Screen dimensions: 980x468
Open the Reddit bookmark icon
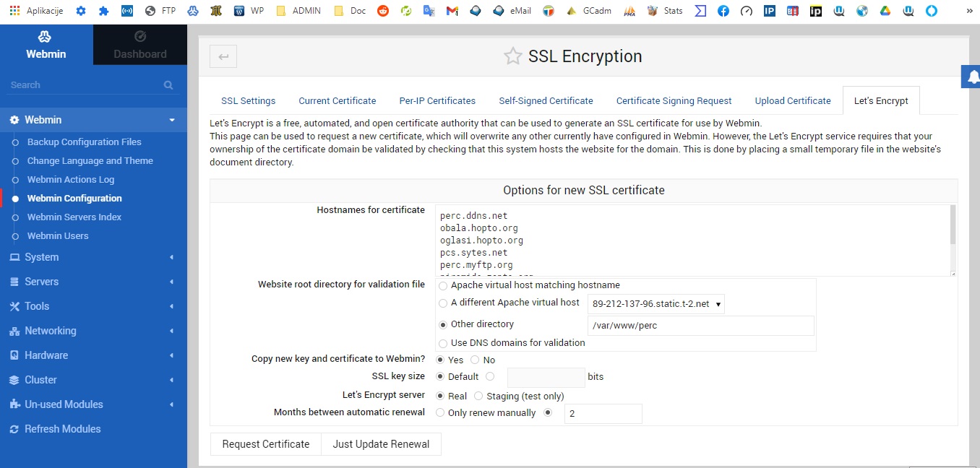(383, 11)
